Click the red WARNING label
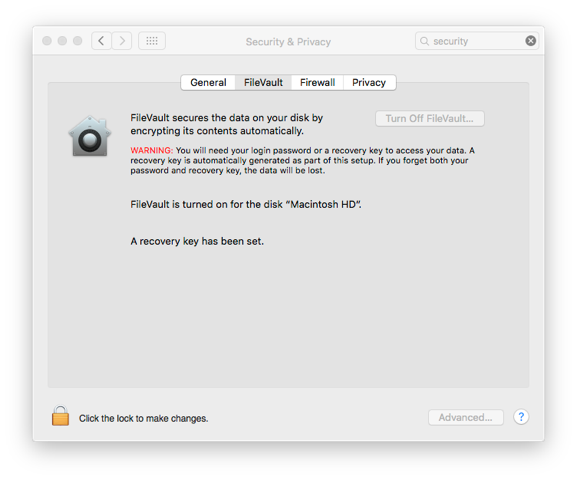 click(151, 150)
